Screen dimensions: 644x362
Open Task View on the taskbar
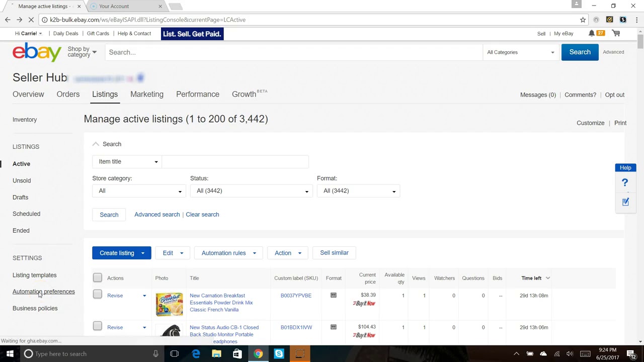tap(174, 353)
